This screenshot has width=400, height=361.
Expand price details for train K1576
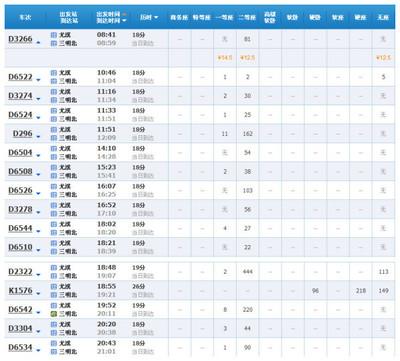pyautogui.click(x=38, y=294)
